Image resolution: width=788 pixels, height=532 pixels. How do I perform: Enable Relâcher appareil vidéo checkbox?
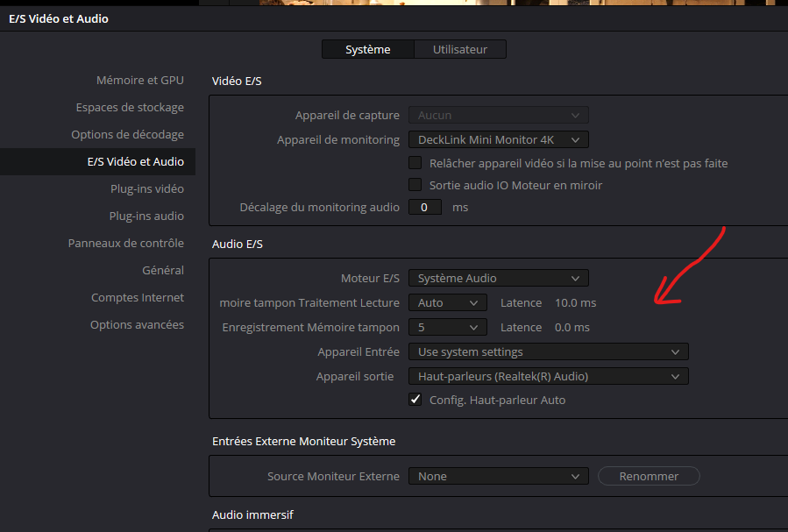tap(415, 163)
